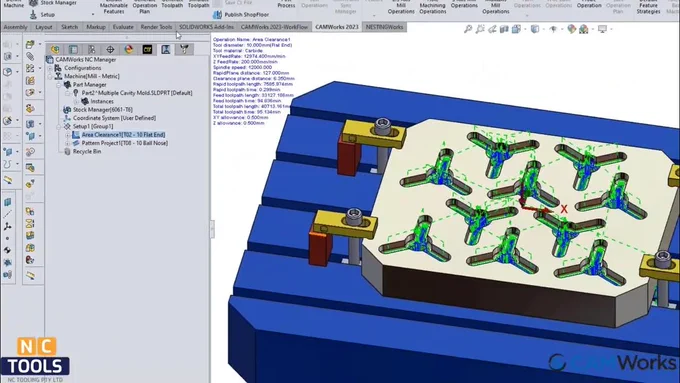Switch to the Layout tab
Screen dimensions: 680x383
[44, 27]
